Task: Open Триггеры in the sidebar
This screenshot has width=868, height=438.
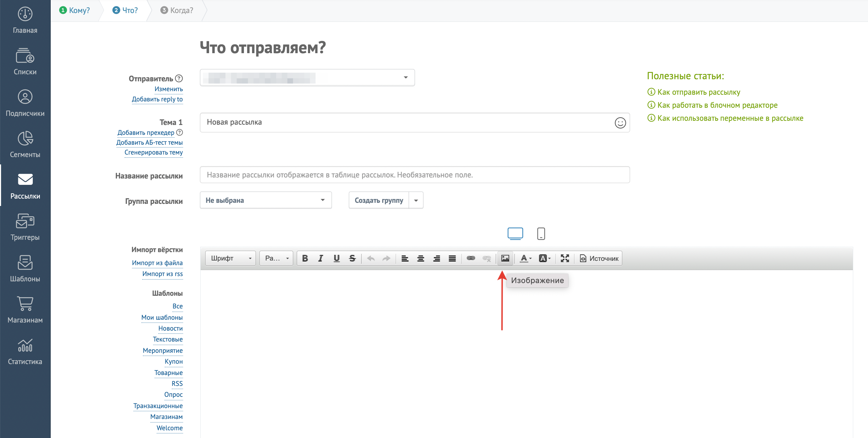Action: [x=25, y=227]
